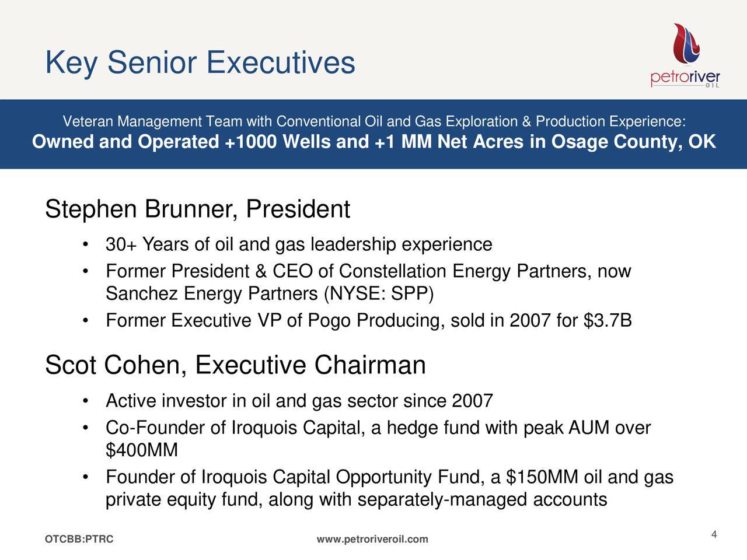Click the bullet dot before 30+ Years
This screenshot has width=747, height=560.
coord(86,244)
